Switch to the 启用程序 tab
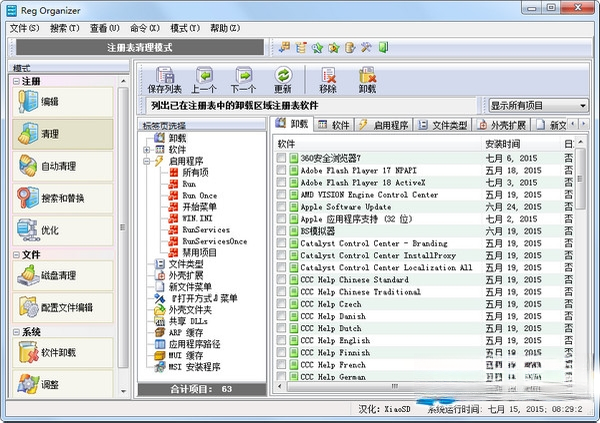The height and width of the screenshot is (423, 600). (x=384, y=125)
